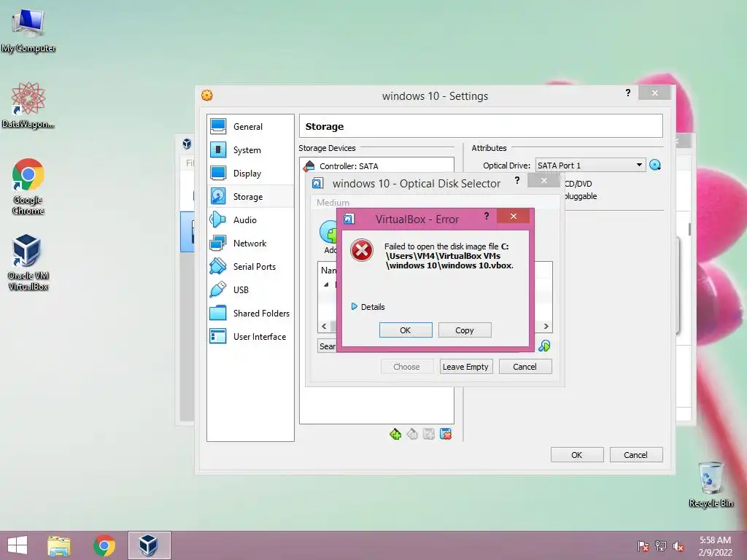The height and width of the screenshot is (560, 747).
Task: Select Controller: SATA tree item
Action: 349,166
